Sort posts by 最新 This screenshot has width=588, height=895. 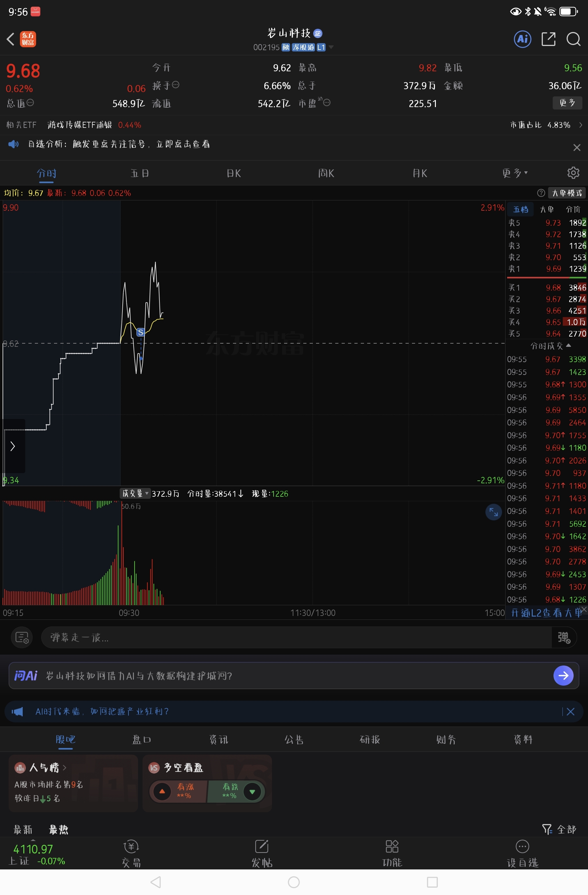point(23,829)
